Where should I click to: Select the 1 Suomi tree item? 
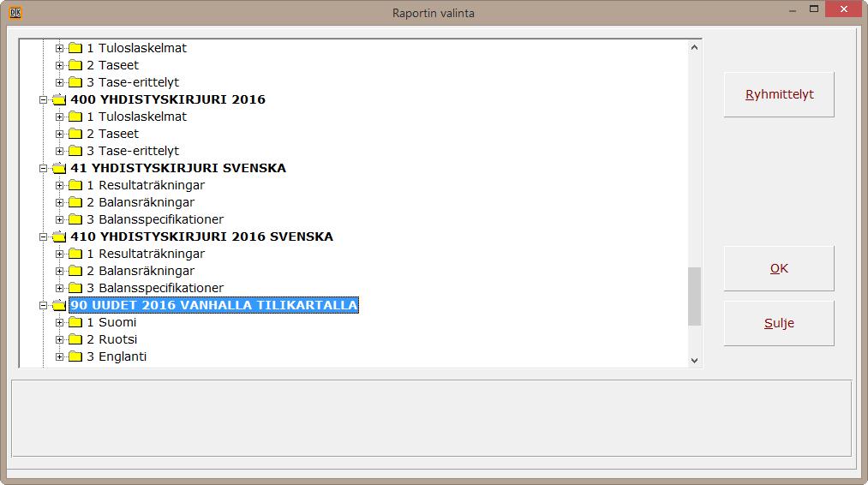pos(111,322)
